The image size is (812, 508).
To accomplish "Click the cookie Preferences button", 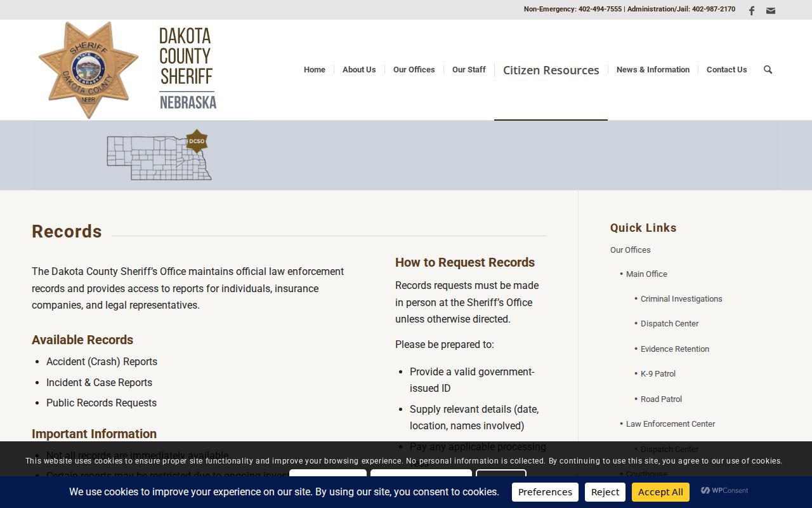I will point(545,492).
